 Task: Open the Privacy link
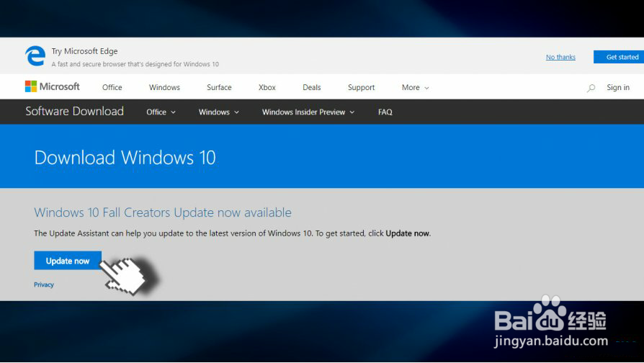coord(44,284)
